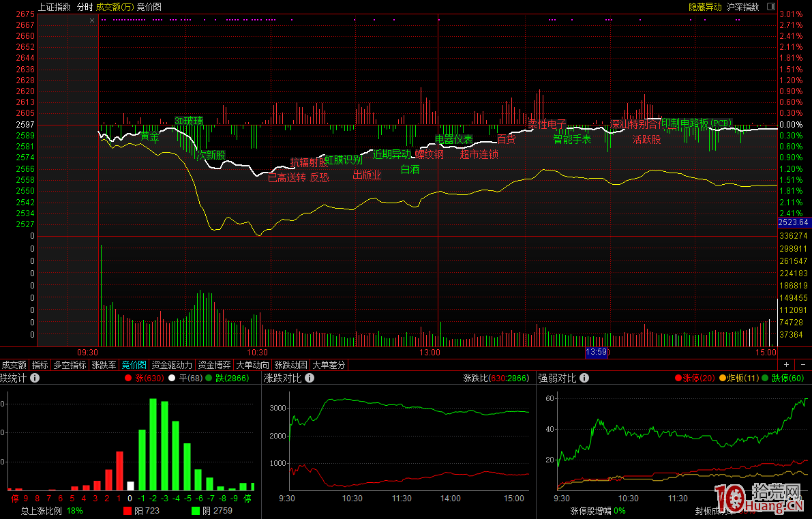Open the 分时 chart period selector
Viewport: 812px width, 519px height.
click(x=85, y=7)
